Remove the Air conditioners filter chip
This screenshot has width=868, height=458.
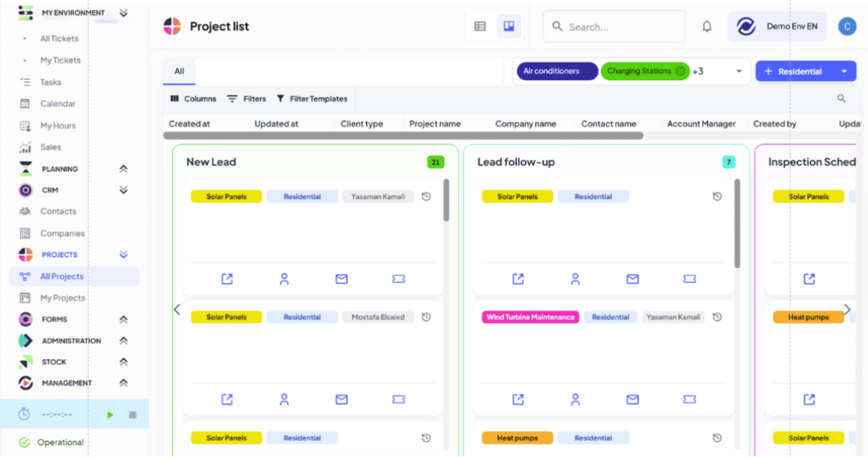pos(589,71)
